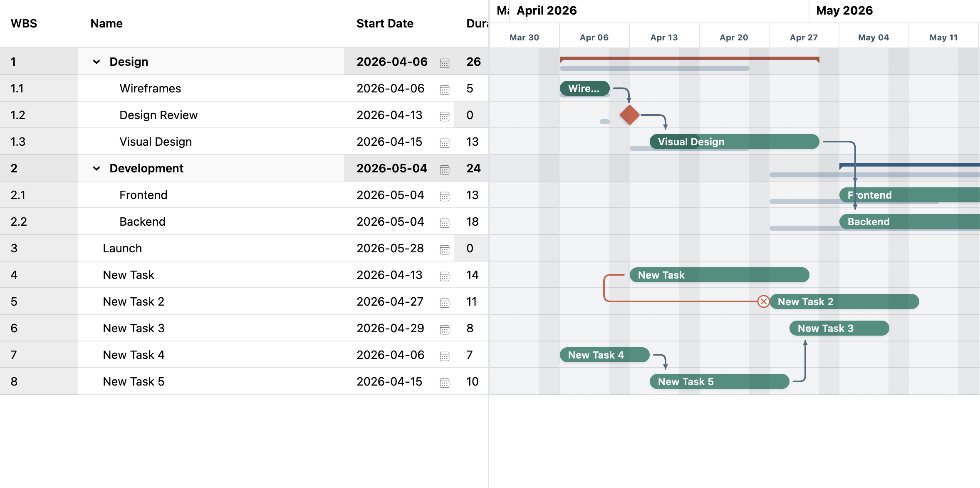Screen dimensions: 980x488
Task: Click the duration value 18 for Backend
Action: pos(472,222)
